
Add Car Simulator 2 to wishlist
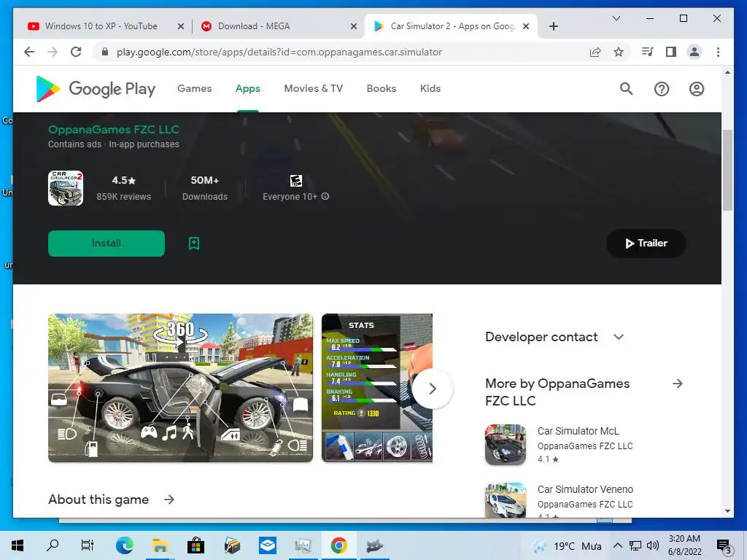[194, 244]
